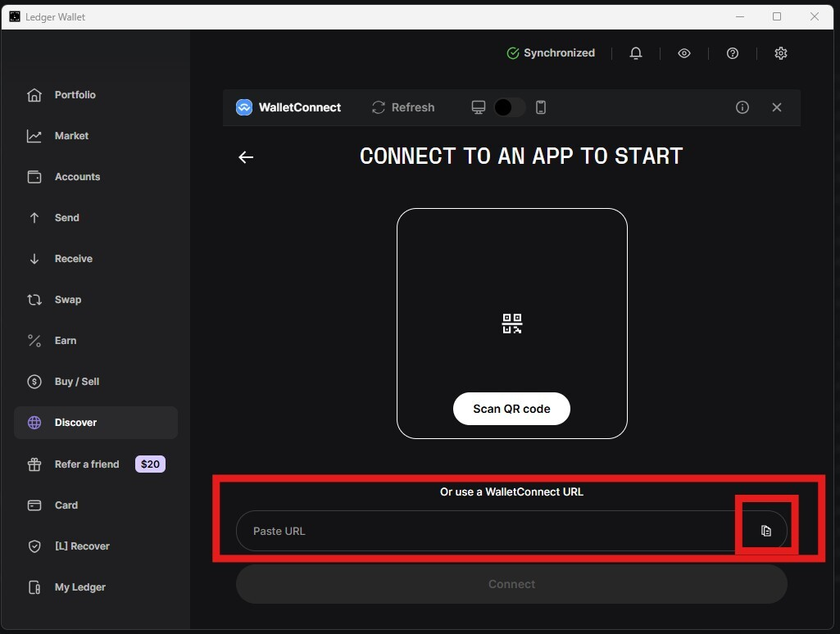Click the WalletConnect logo
840x634 pixels.
click(x=244, y=107)
